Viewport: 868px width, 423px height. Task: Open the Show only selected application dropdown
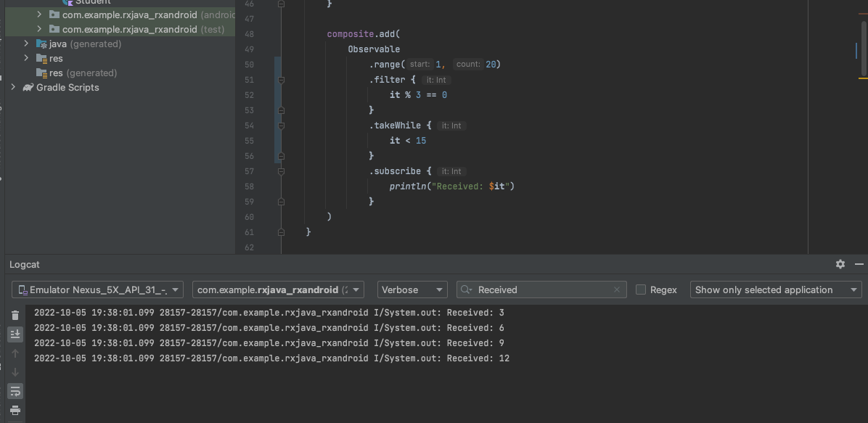point(775,289)
